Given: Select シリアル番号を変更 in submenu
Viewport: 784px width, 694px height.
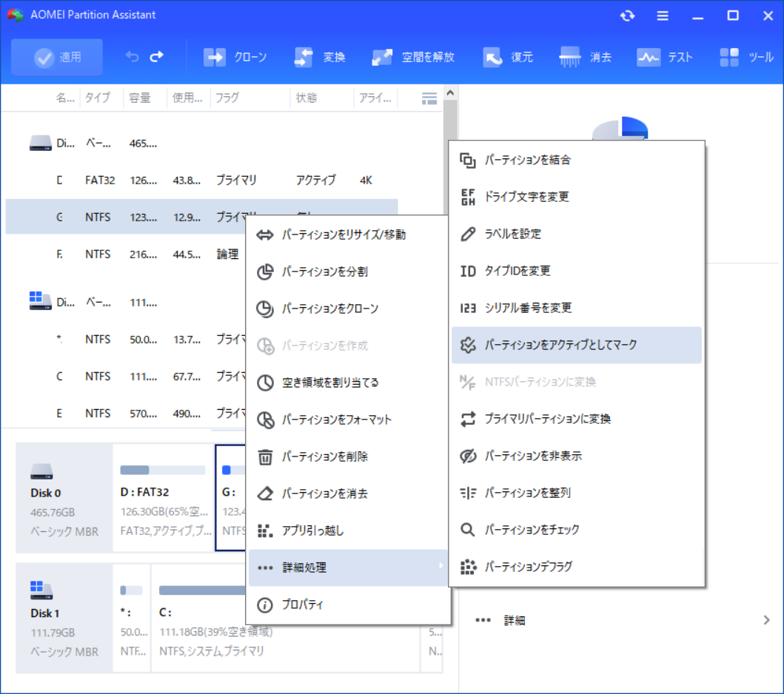Looking at the screenshot, I should (x=577, y=308).
